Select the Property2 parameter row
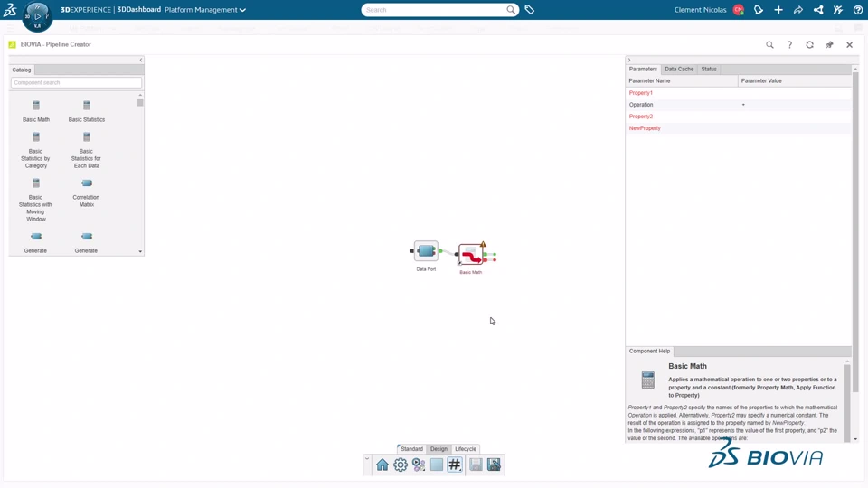 [x=739, y=117]
